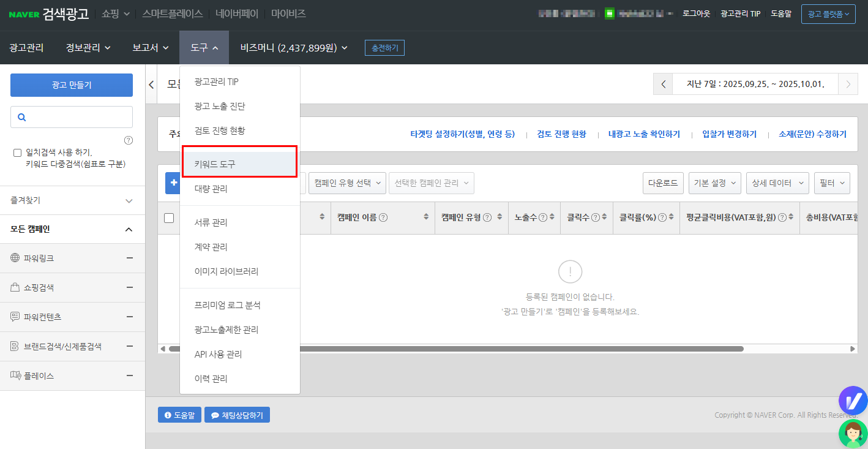
Task: Collapse 플레이스 with minus toggle
Action: pyautogui.click(x=129, y=375)
